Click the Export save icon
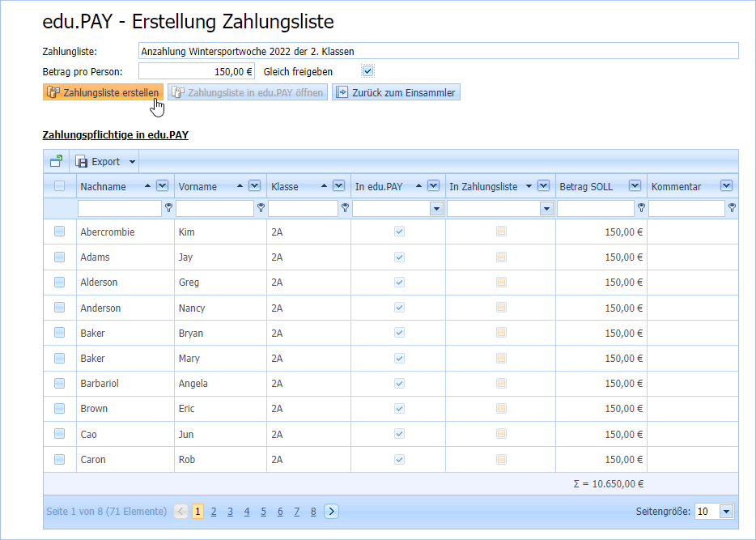The image size is (756, 540). [x=82, y=161]
